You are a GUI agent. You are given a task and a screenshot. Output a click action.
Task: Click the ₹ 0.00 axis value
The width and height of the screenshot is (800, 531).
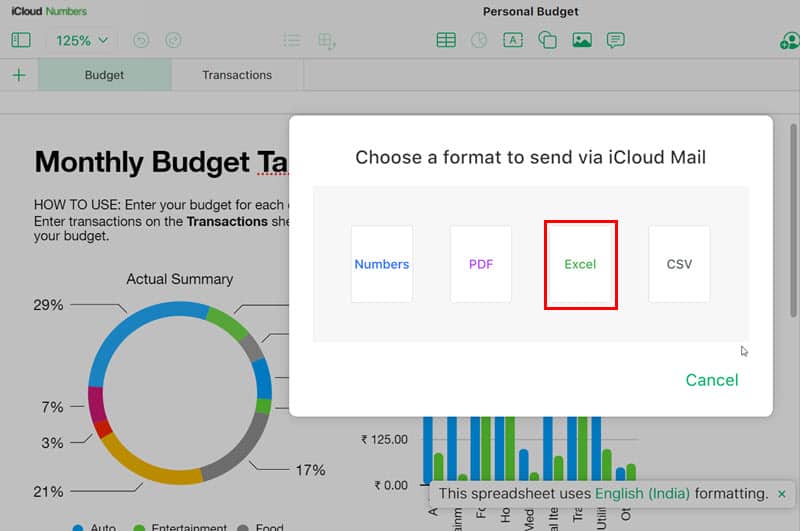click(391, 485)
